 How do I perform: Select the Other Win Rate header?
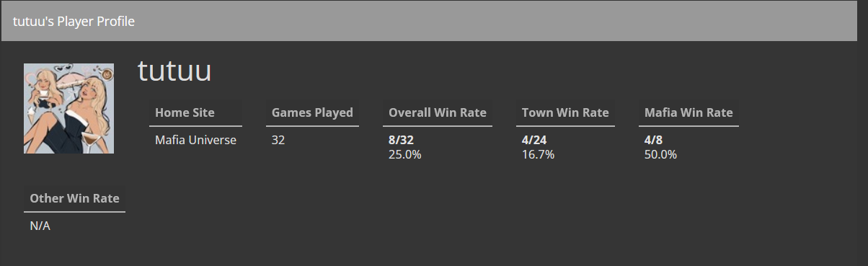pos(75,198)
